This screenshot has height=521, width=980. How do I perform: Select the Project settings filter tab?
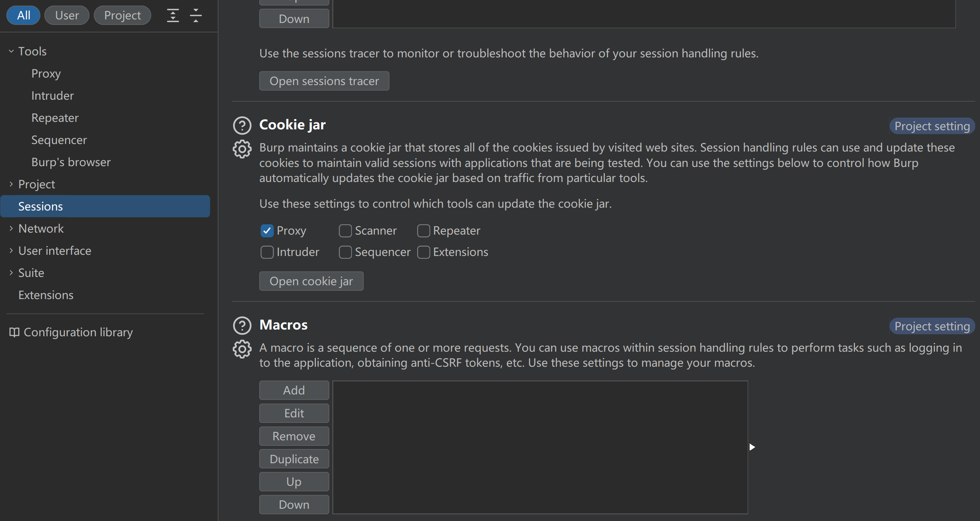pos(122,15)
